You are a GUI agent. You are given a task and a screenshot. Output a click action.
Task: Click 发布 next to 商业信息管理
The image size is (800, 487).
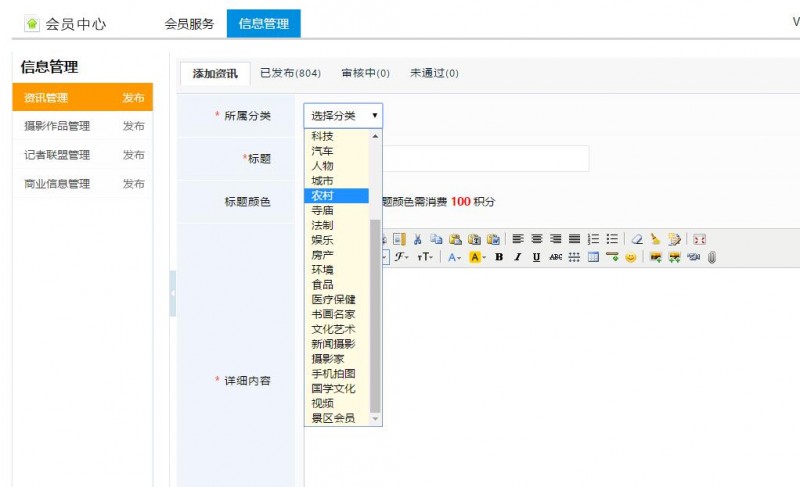[133, 184]
